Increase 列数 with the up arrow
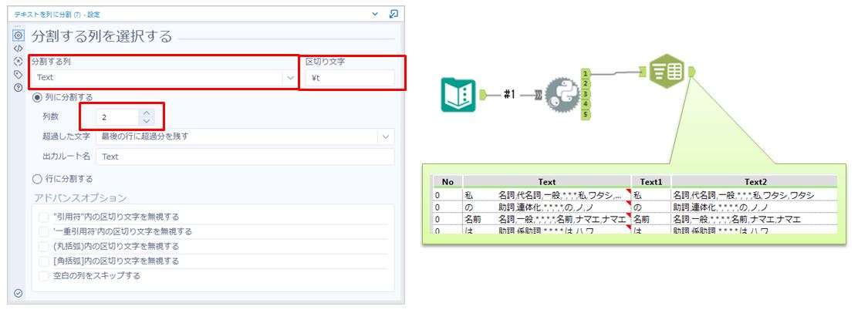 (x=147, y=113)
